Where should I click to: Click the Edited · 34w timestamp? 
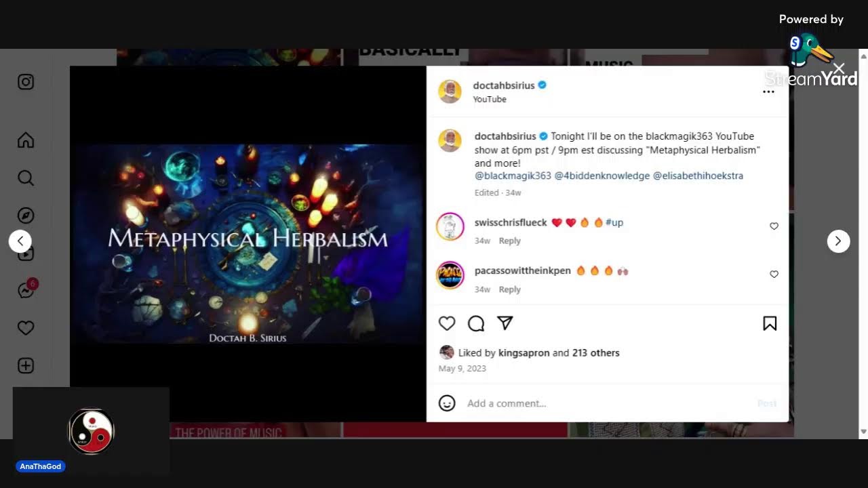(498, 192)
